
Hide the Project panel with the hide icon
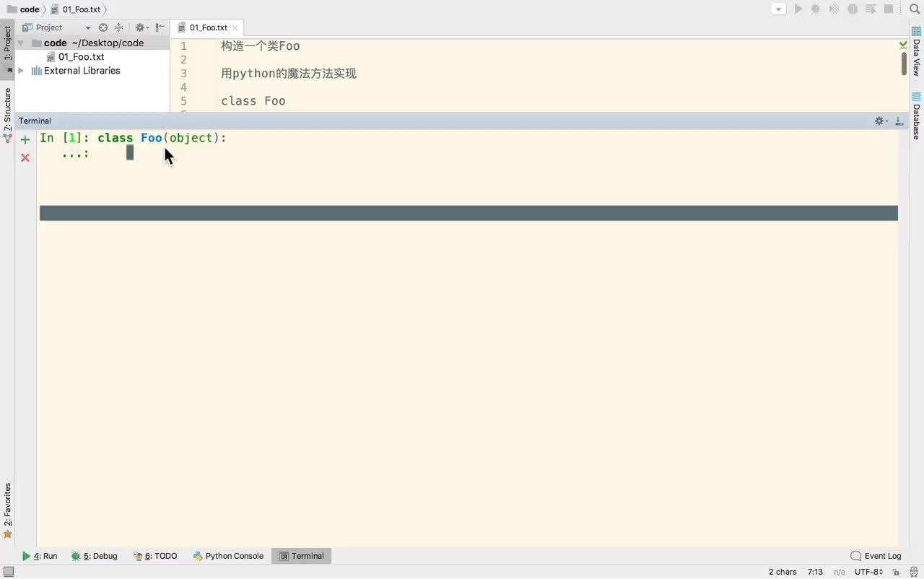click(x=160, y=27)
